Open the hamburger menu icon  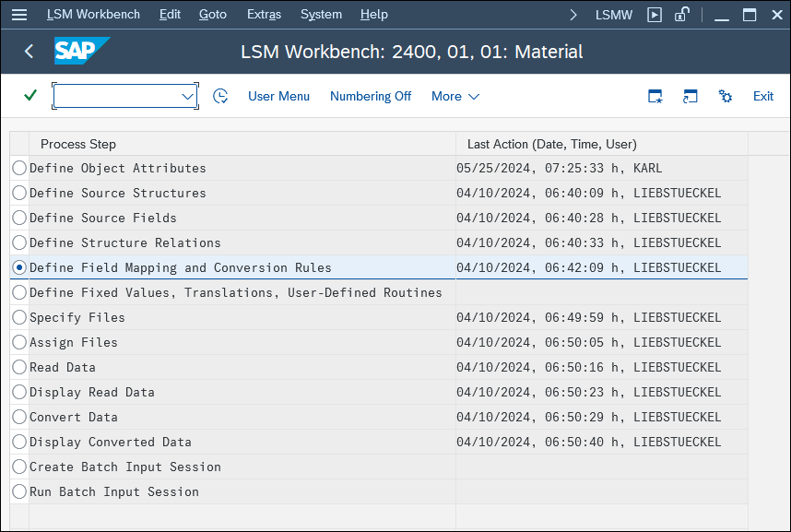[19, 15]
